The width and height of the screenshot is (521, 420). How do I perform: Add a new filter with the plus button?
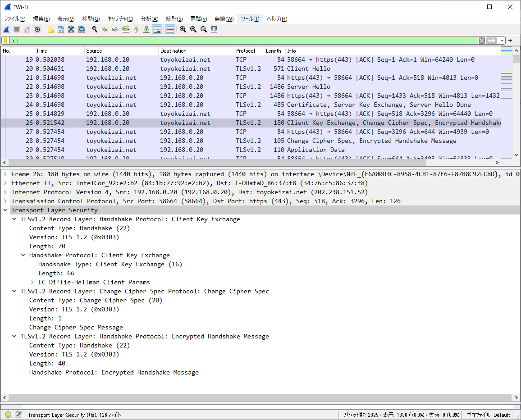pos(510,41)
